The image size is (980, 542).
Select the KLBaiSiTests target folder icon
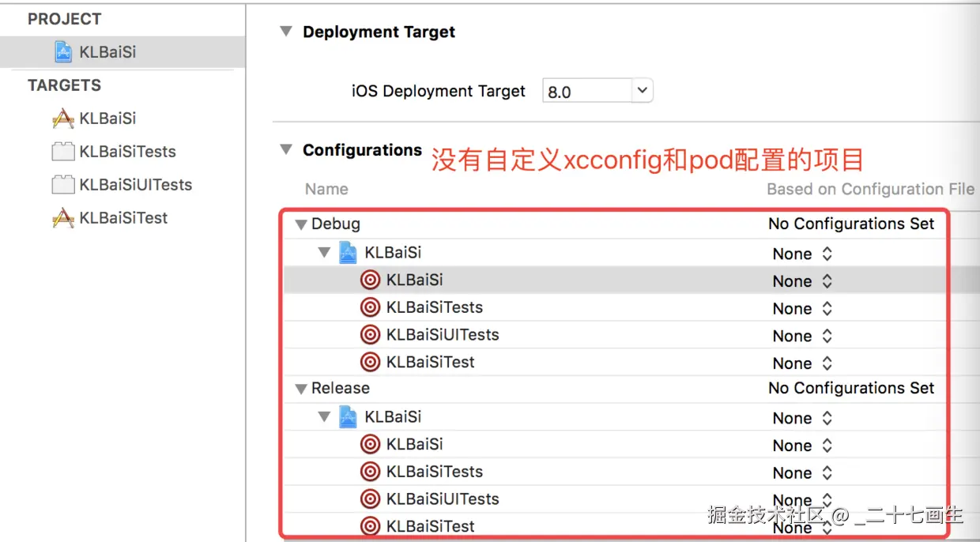click(x=63, y=152)
